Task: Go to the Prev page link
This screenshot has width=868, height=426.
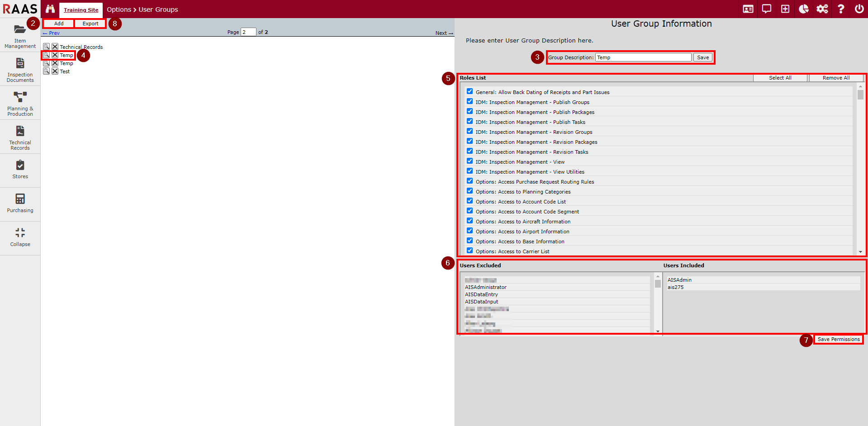Action: [x=52, y=33]
